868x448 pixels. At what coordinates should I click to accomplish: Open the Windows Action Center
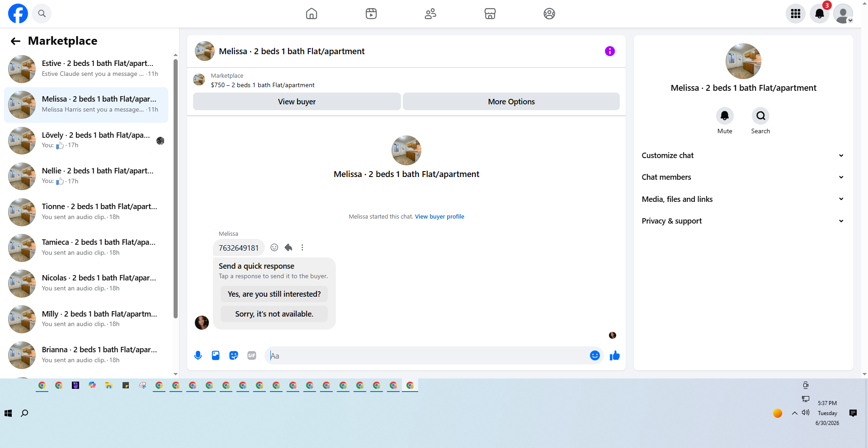pyautogui.click(x=853, y=413)
